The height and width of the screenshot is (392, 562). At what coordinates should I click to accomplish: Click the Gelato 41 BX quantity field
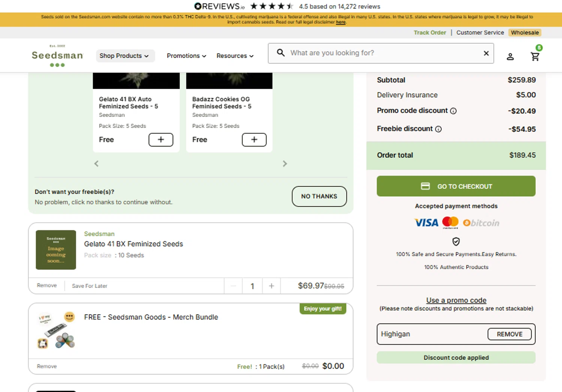pos(253,286)
